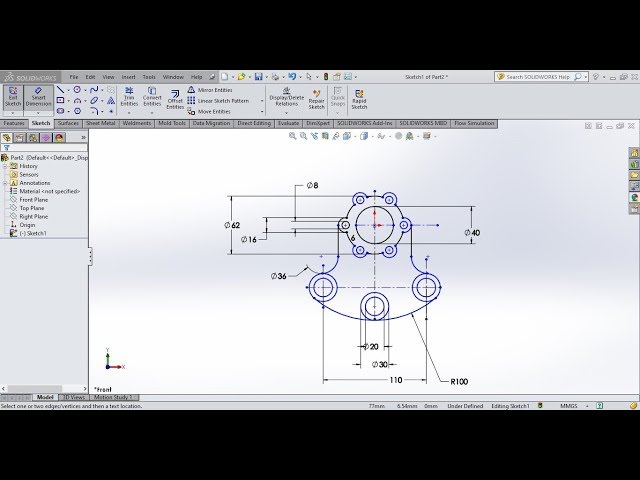
Task: Select the Corner Rectangle tool
Action: 60,100
